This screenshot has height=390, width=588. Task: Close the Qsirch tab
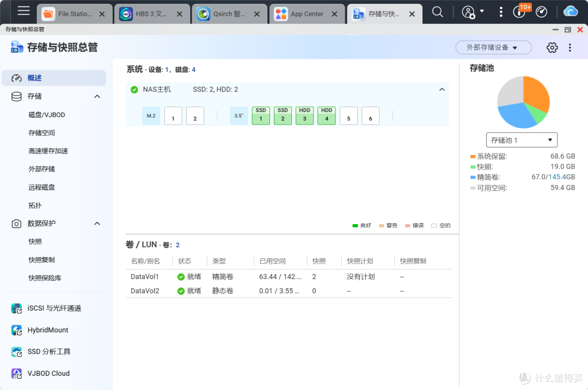click(x=257, y=14)
